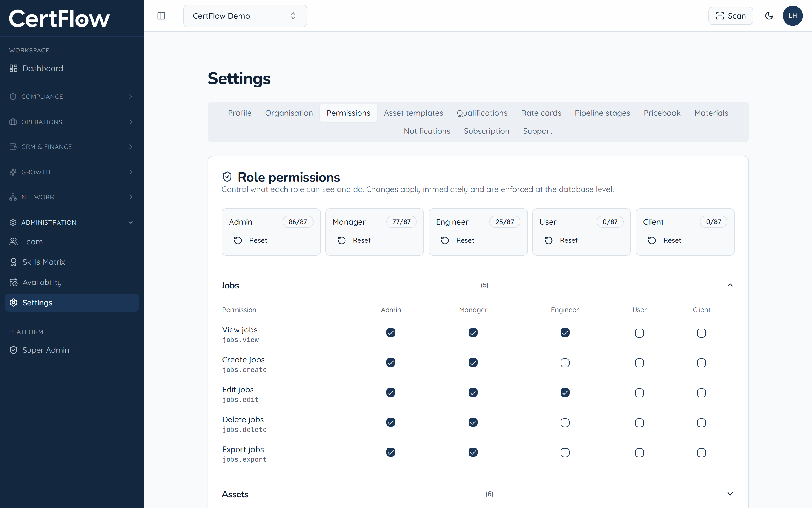The height and width of the screenshot is (508, 812).
Task: Click the Engineer 25/87 count badge
Action: click(x=505, y=222)
